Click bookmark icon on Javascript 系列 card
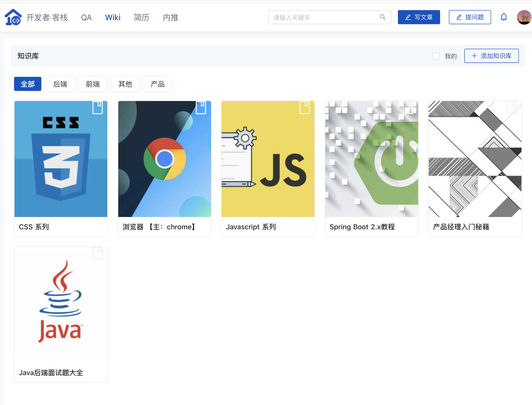Viewport: 532px width, 405px height. [x=305, y=108]
